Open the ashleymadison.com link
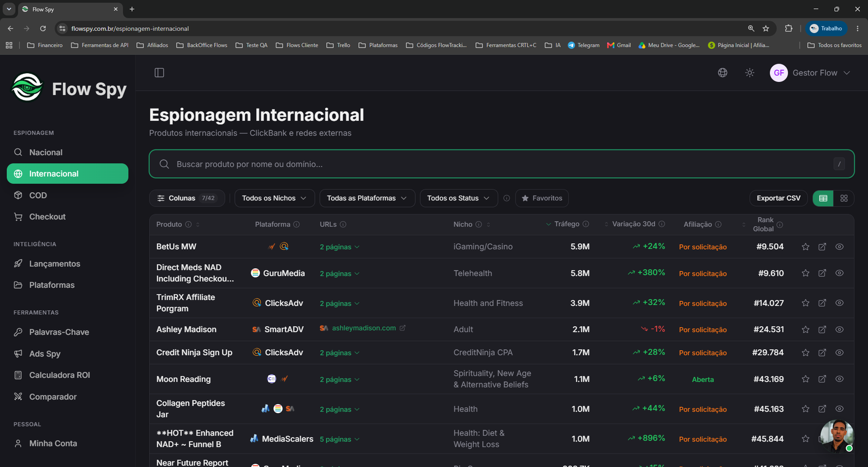The image size is (868, 467). point(364,328)
